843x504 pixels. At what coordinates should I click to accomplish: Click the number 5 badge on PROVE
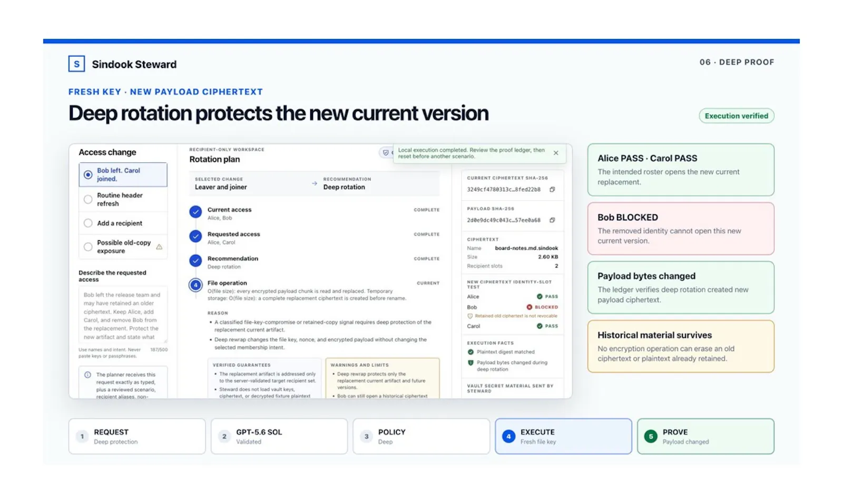click(651, 437)
